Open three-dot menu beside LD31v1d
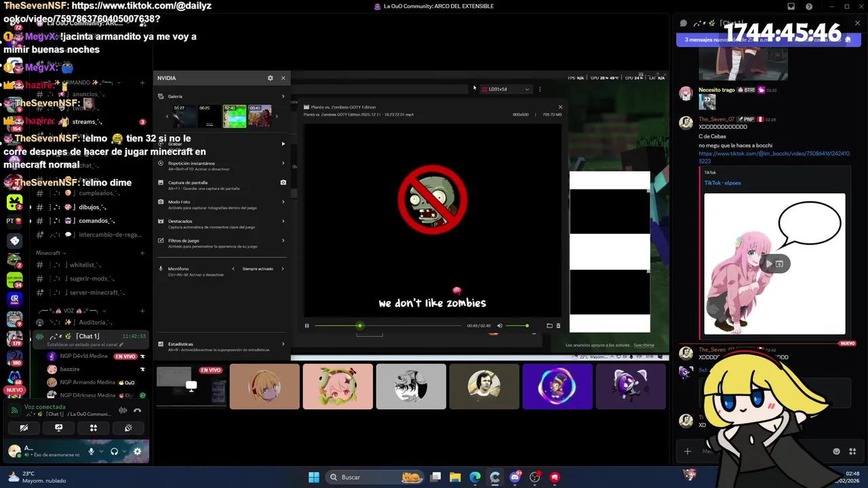This screenshot has height=488, width=868. click(540, 89)
